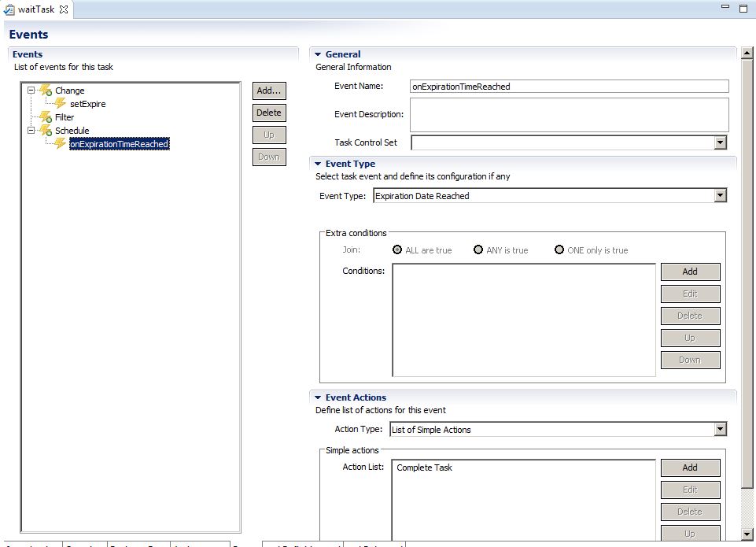Select the 'ANY is true' join option
Image resolution: width=756 pixels, height=547 pixels.
pyautogui.click(x=478, y=250)
